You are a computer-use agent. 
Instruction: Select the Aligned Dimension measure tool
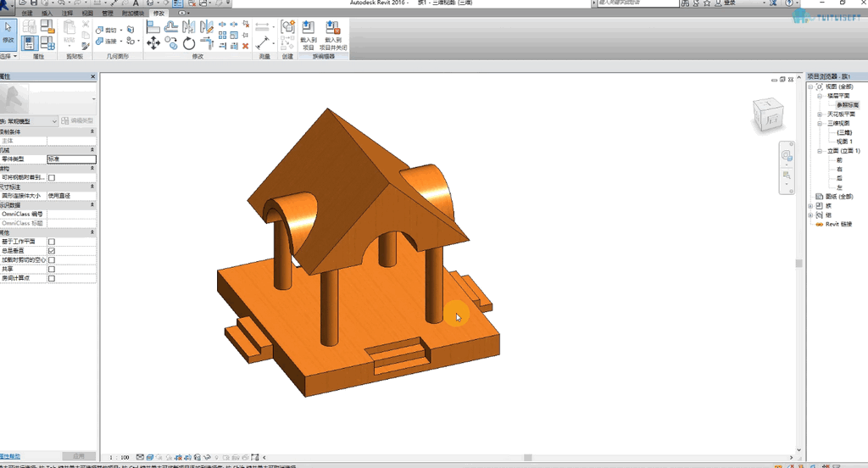[x=263, y=42]
